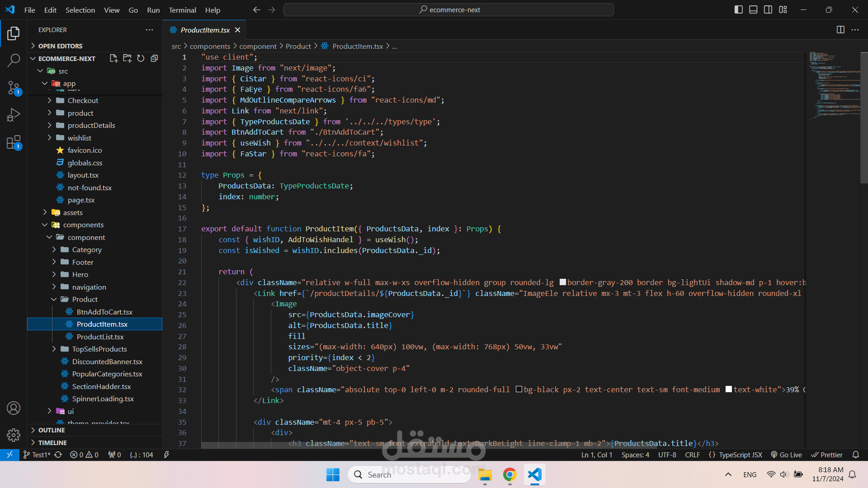Open the Search view in activity bar
Viewport: 868px width, 488px height.
(14, 60)
